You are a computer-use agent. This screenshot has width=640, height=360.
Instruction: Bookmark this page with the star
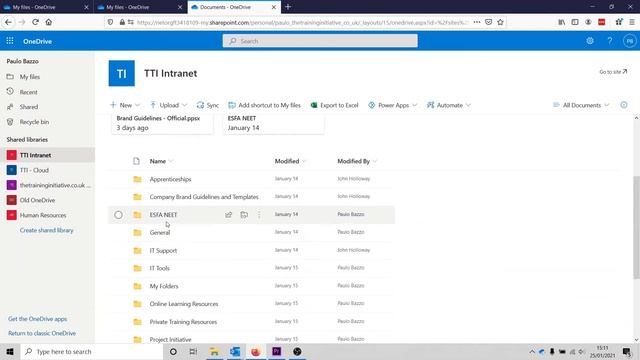click(500, 22)
